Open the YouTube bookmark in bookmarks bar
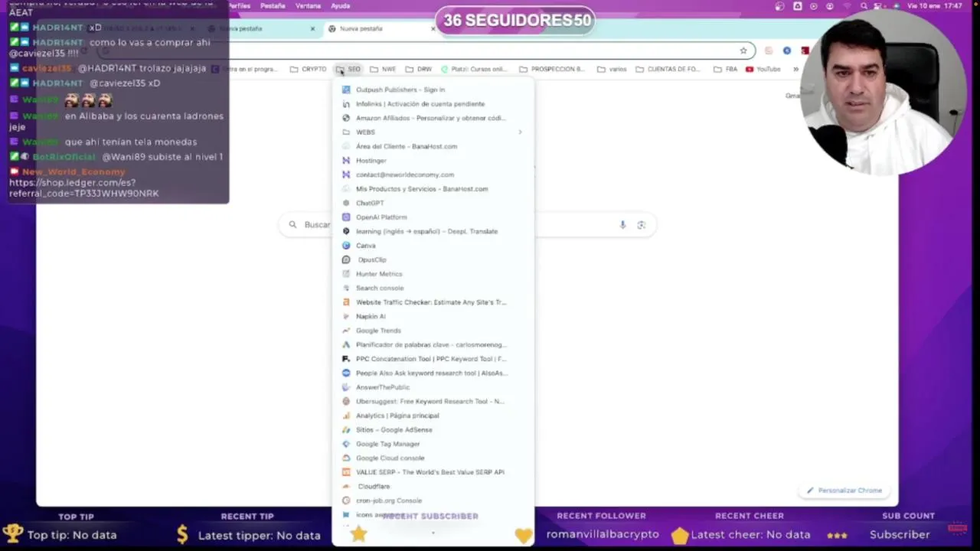The image size is (980, 551). coord(763,69)
